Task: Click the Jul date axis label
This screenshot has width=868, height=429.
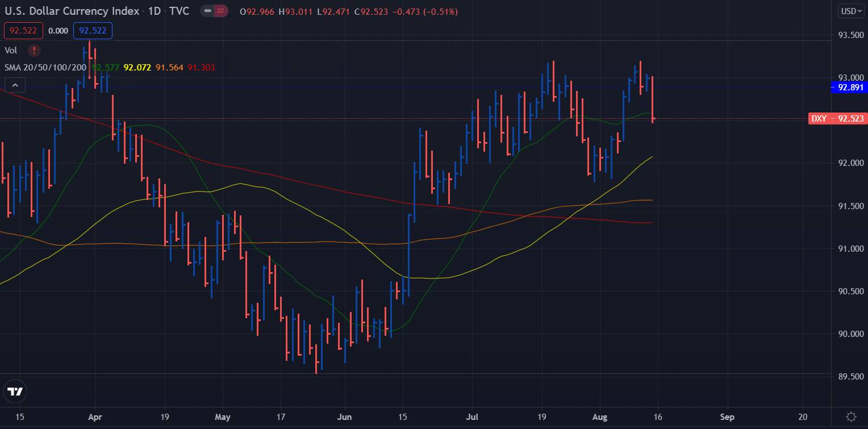Action: coord(471,417)
